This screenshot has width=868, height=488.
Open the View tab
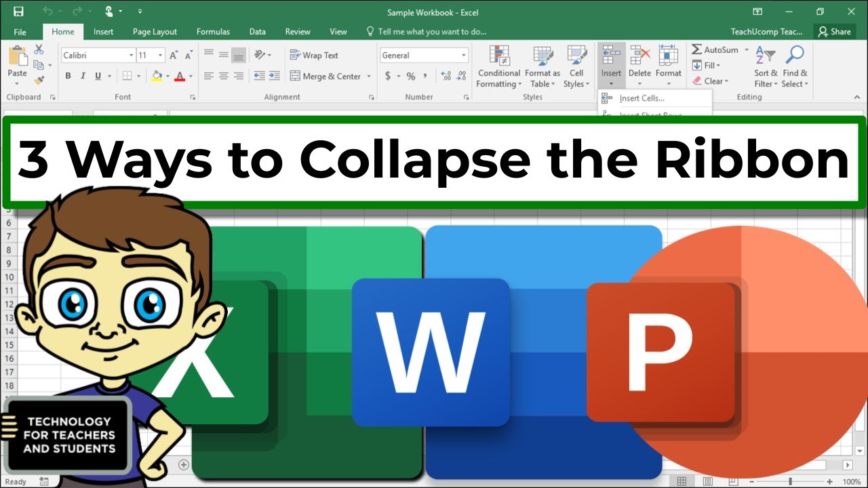pyautogui.click(x=338, y=32)
